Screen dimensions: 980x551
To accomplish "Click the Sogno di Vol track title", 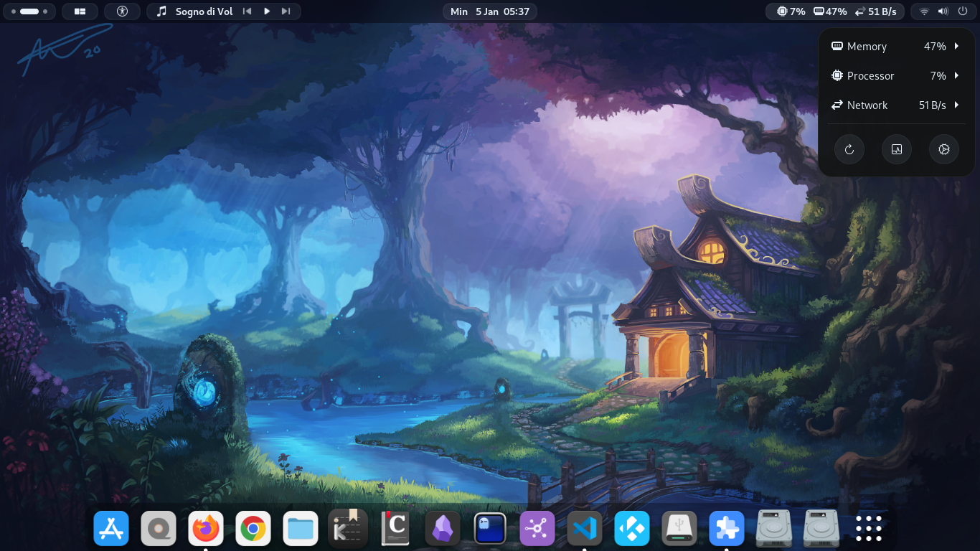I will [x=204, y=11].
